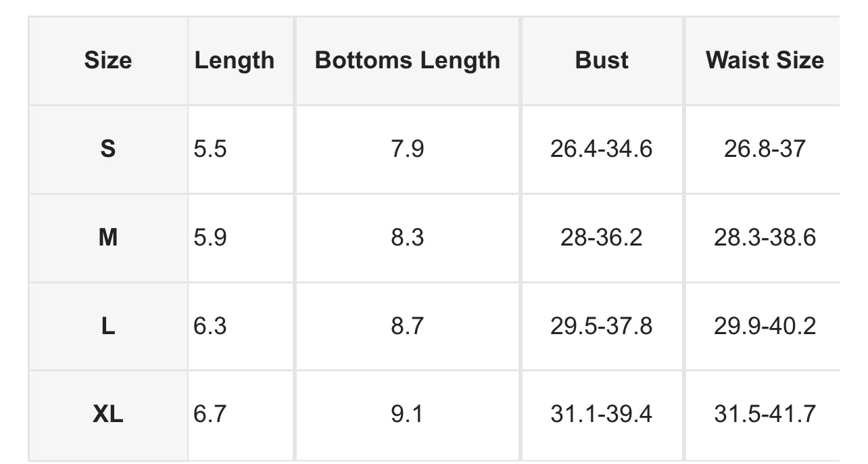This screenshot has height=464, width=868.
Task: Select the M size row label
Action: coord(108,237)
